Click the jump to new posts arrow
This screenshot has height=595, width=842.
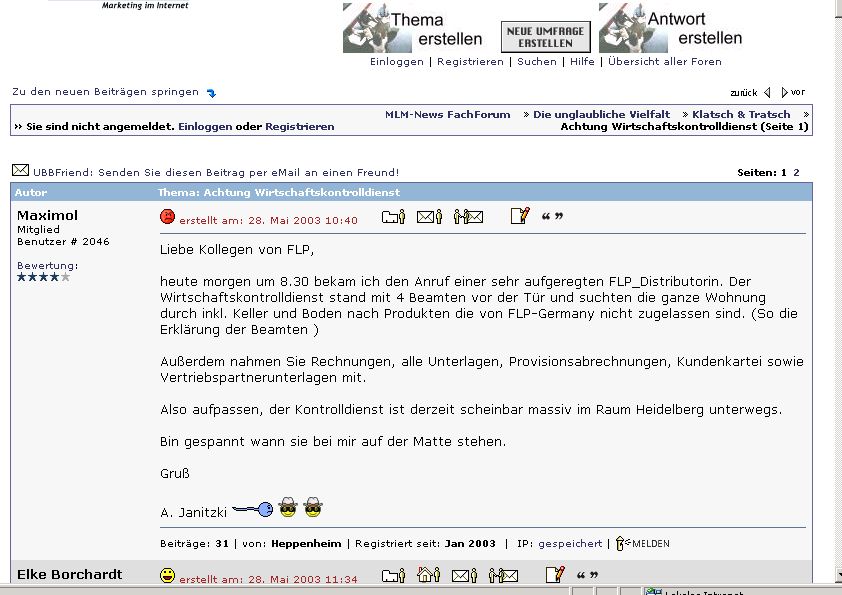[x=211, y=93]
